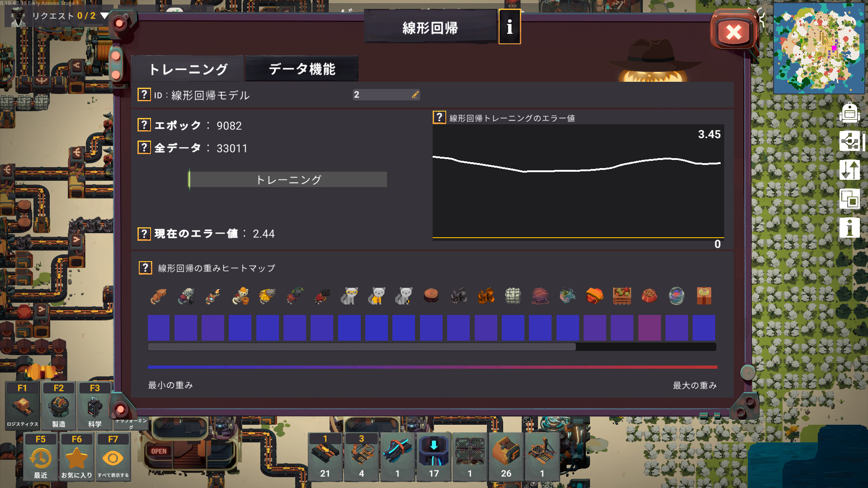
Task: Click help icon next to エポック
Action: click(x=144, y=125)
